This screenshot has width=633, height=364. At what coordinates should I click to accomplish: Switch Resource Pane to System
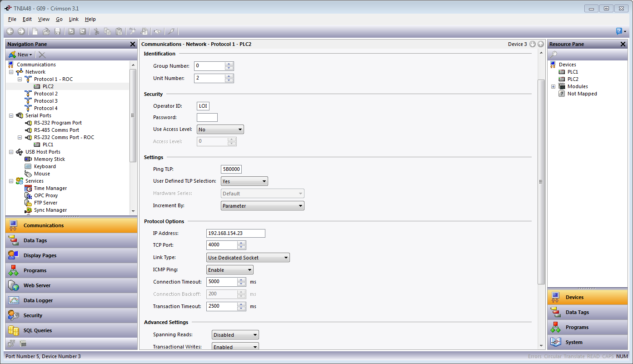coord(588,342)
